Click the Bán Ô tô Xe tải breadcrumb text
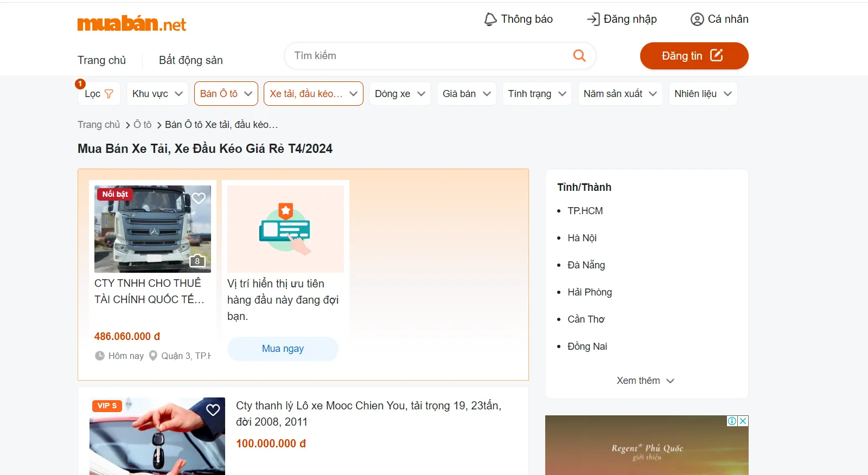 click(221, 125)
